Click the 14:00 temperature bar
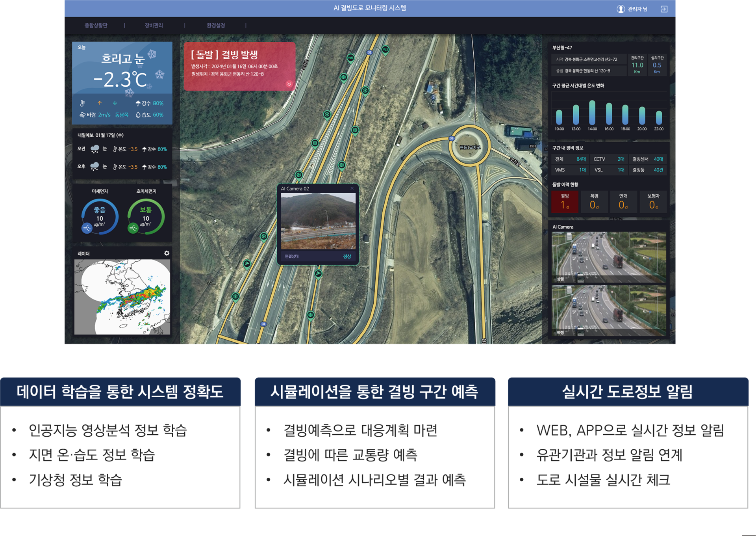The image size is (756, 536). 592,112
